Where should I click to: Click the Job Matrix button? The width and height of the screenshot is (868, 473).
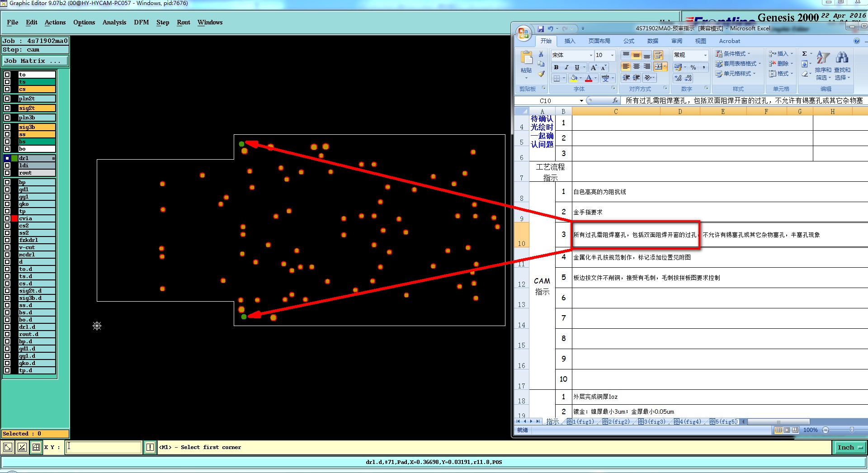[35, 61]
